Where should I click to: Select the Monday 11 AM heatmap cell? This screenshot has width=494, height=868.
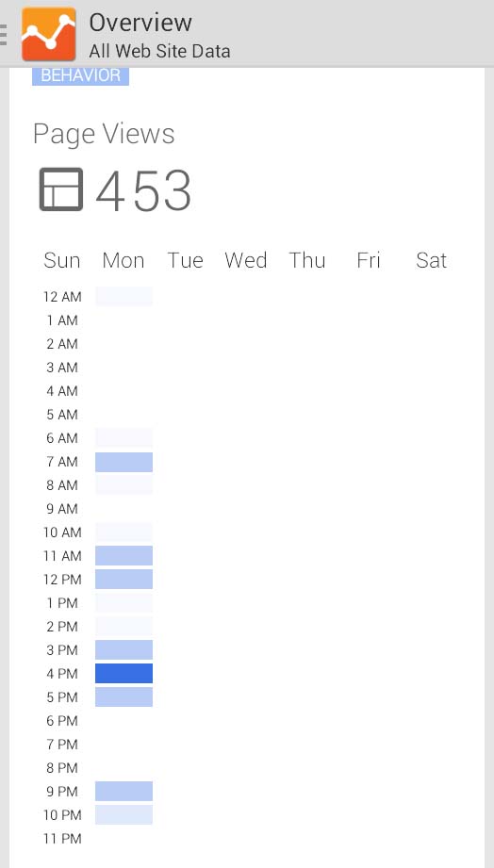point(124,556)
